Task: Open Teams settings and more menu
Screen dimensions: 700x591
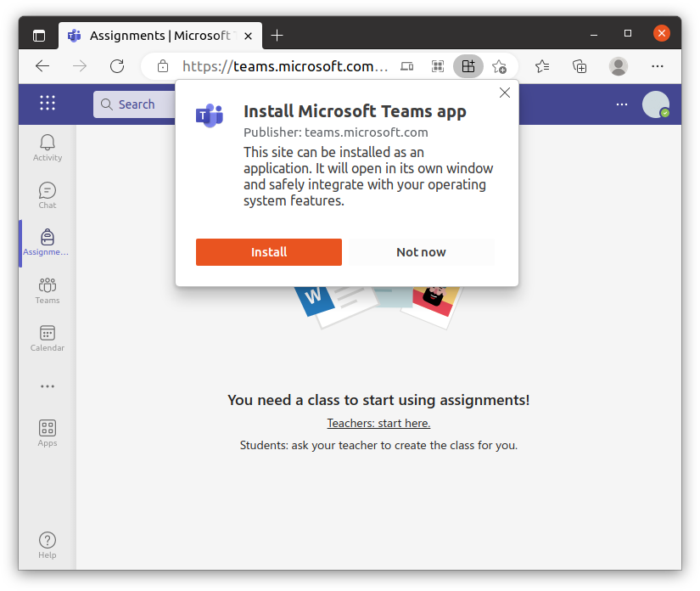Action: click(x=622, y=104)
